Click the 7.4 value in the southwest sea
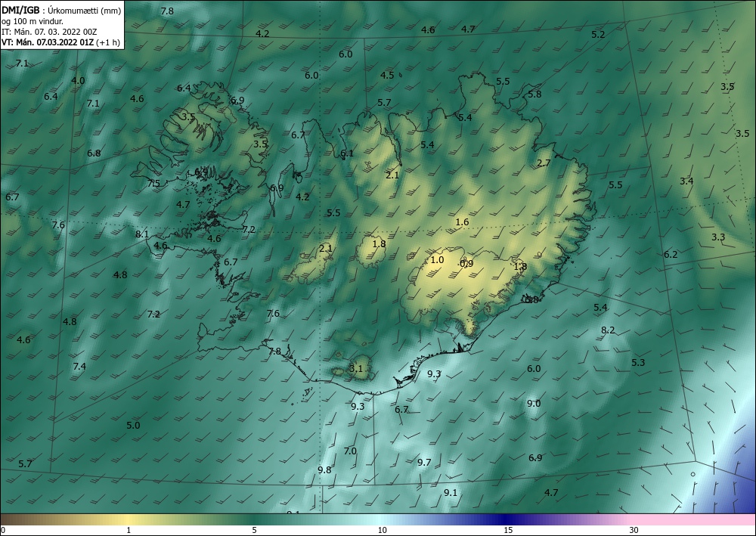Image resolution: width=756 pixels, height=536 pixels. (x=79, y=367)
